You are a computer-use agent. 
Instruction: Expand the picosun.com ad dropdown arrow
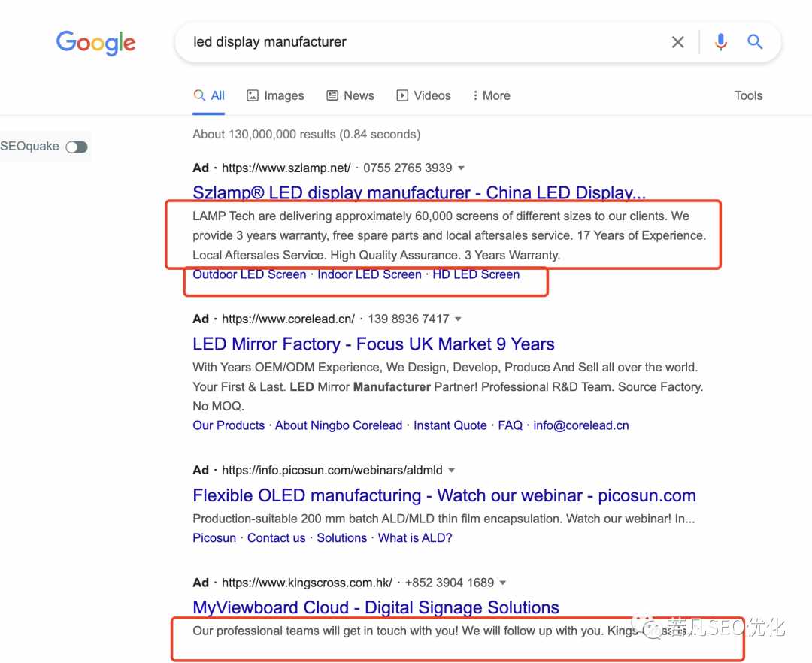coord(452,471)
